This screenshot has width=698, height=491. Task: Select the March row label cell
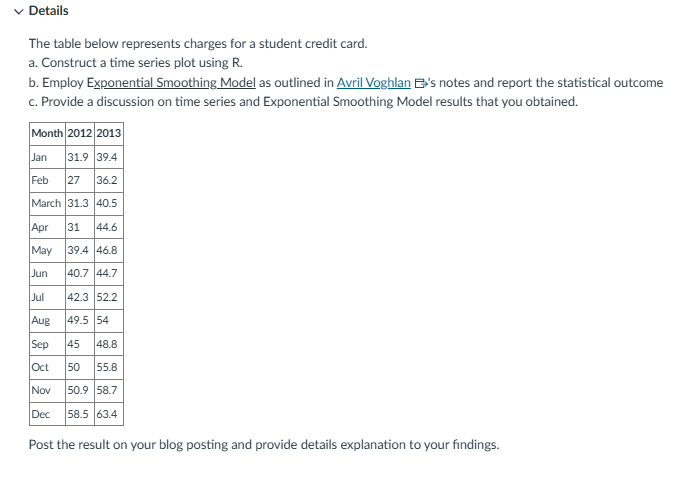pyautogui.click(x=46, y=203)
